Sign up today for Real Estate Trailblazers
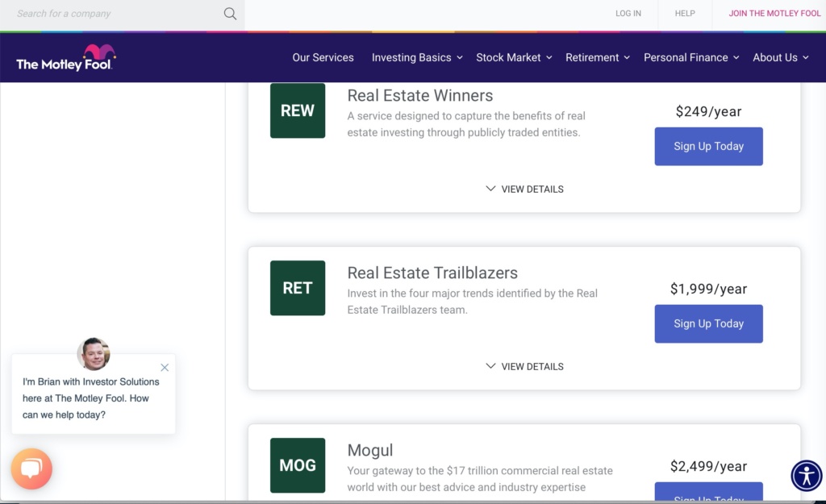 708,324
